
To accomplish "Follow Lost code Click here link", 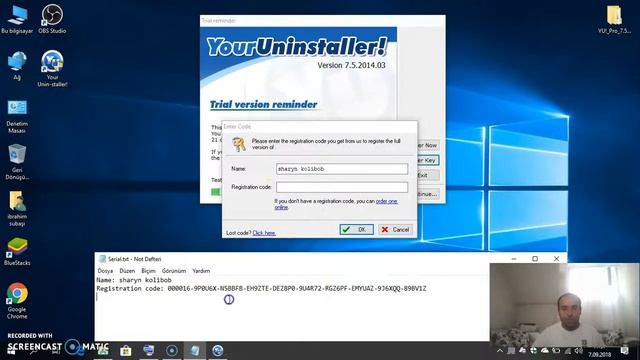I will pyautogui.click(x=264, y=233).
